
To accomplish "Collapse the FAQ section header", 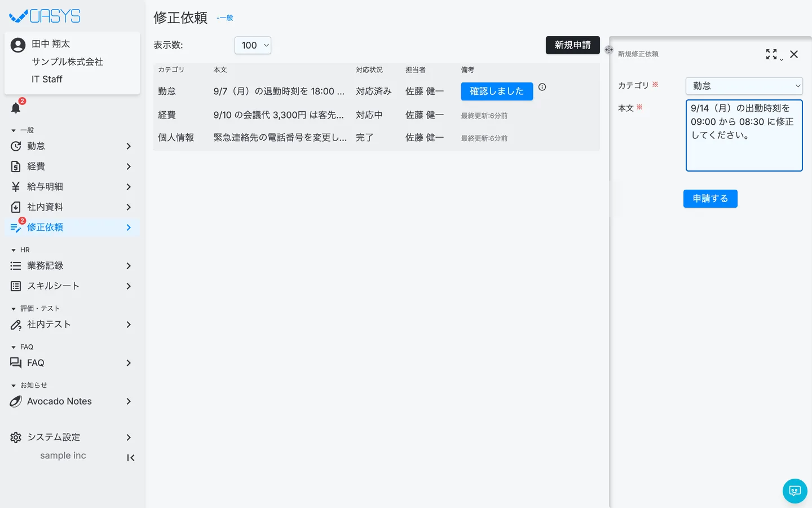I will 22,347.
